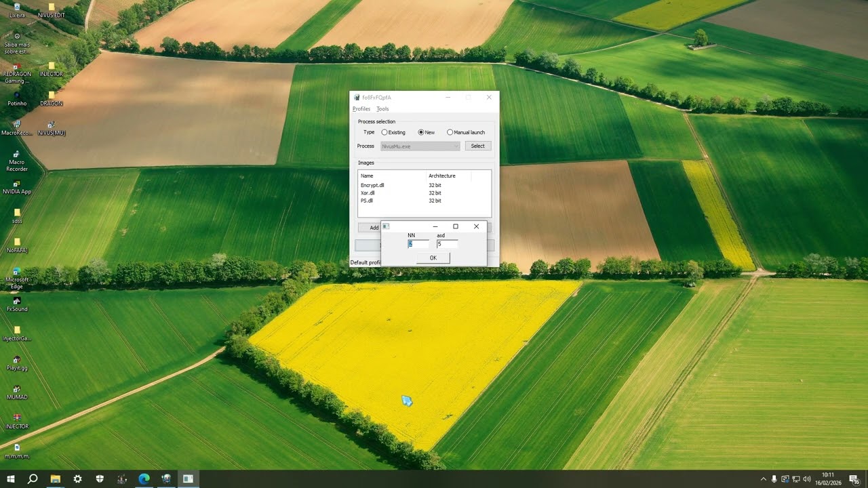Launch Microsoft Edge from the desktop
The image size is (868, 488).
coord(17,278)
